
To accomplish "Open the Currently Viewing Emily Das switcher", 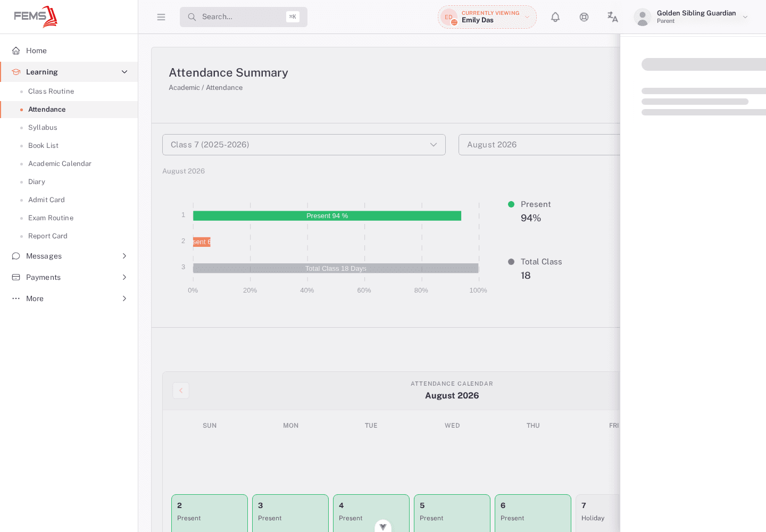I will 487,17.
